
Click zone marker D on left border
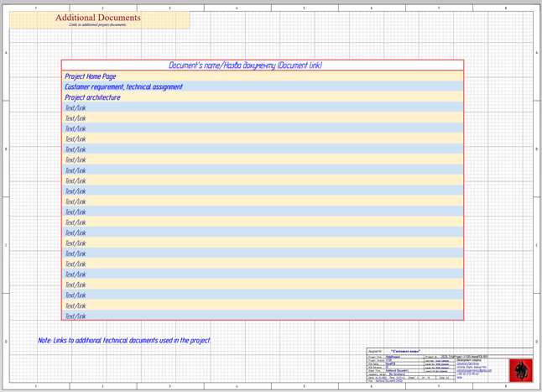tap(8, 342)
